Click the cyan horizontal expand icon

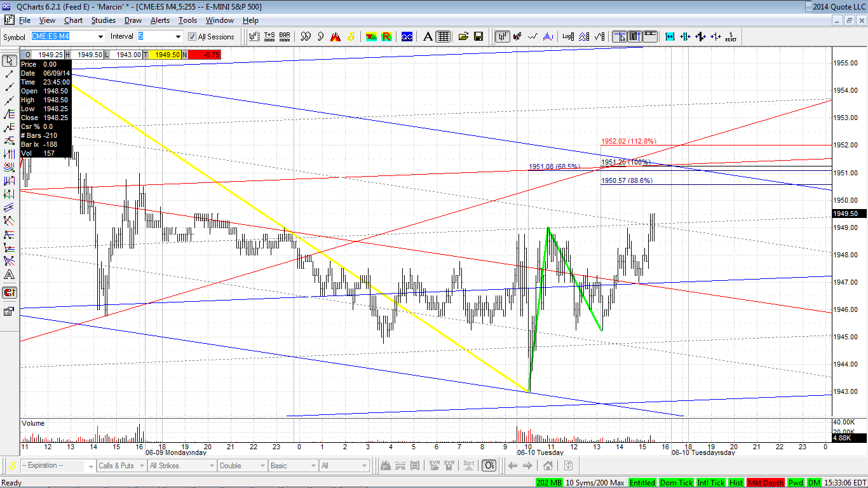tap(670, 36)
